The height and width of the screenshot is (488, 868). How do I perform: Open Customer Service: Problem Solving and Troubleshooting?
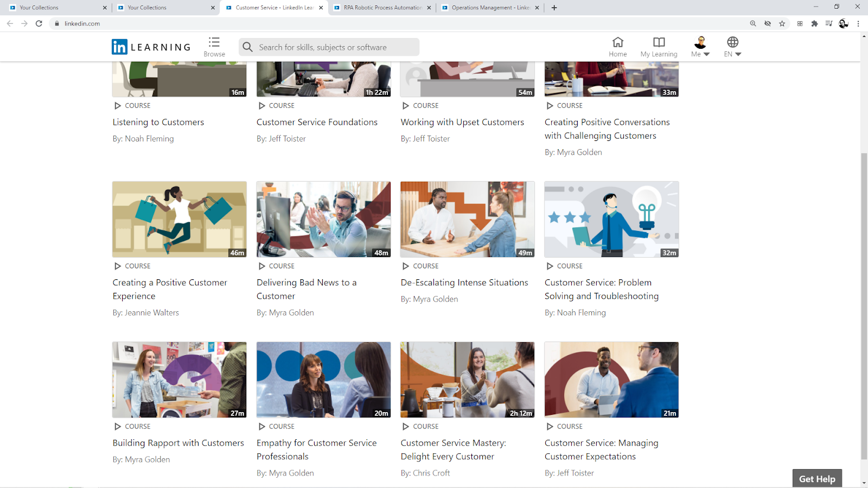[602, 289]
